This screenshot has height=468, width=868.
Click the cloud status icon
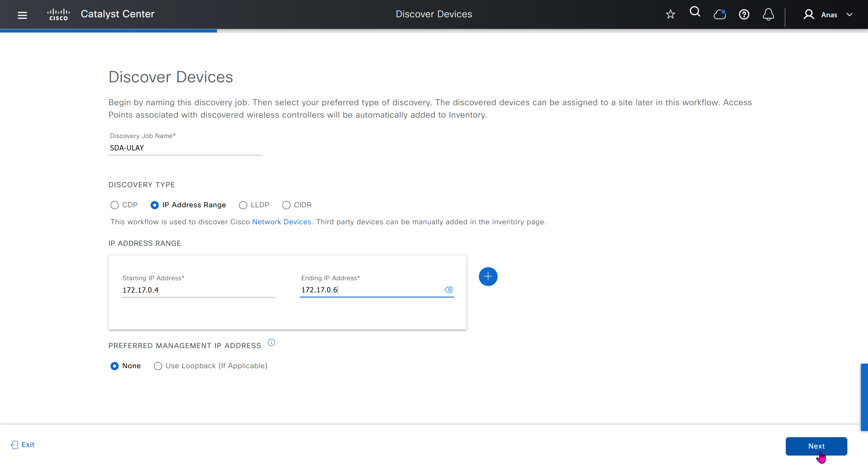pyautogui.click(x=719, y=14)
